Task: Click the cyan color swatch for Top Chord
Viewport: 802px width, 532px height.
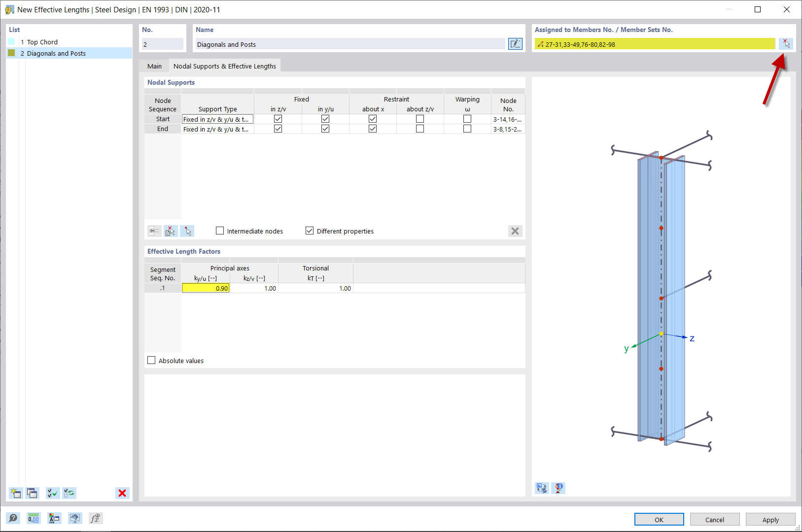Action: point(12,42)
